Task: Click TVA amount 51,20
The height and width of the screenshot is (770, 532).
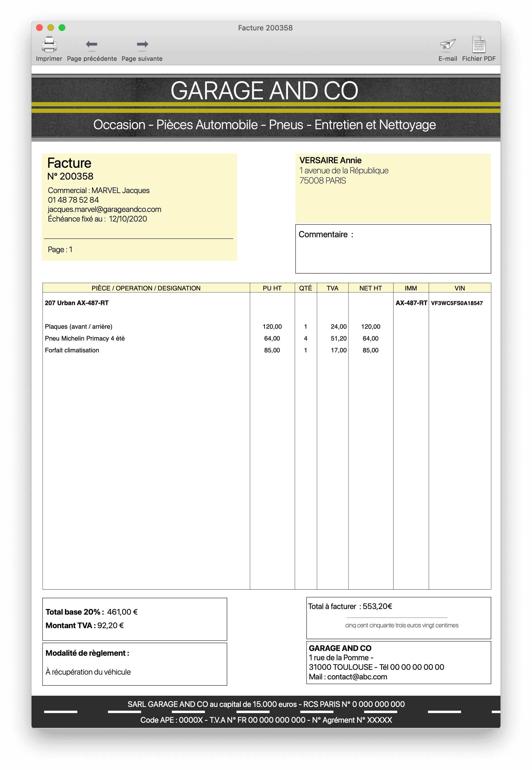Action: tap(338, 338)
